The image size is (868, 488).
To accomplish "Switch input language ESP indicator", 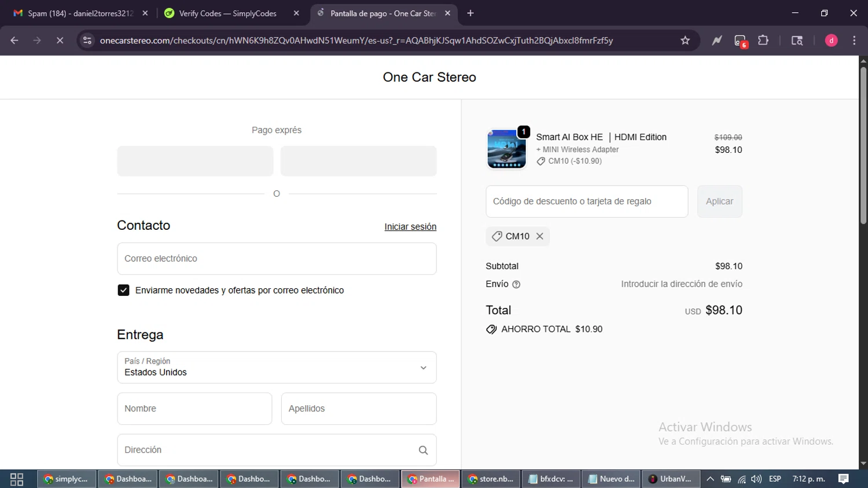I will pos(775,479).
